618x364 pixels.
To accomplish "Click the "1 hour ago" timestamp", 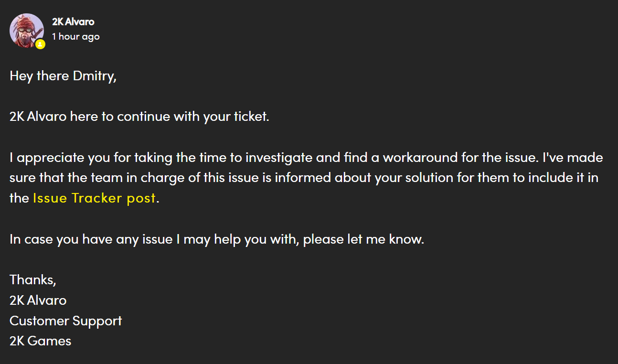I will (x=75, y=36).
